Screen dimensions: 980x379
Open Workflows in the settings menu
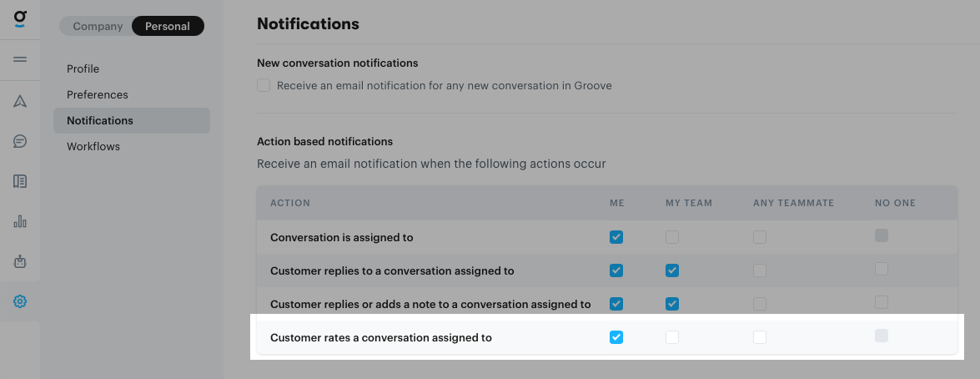[93, 146]
